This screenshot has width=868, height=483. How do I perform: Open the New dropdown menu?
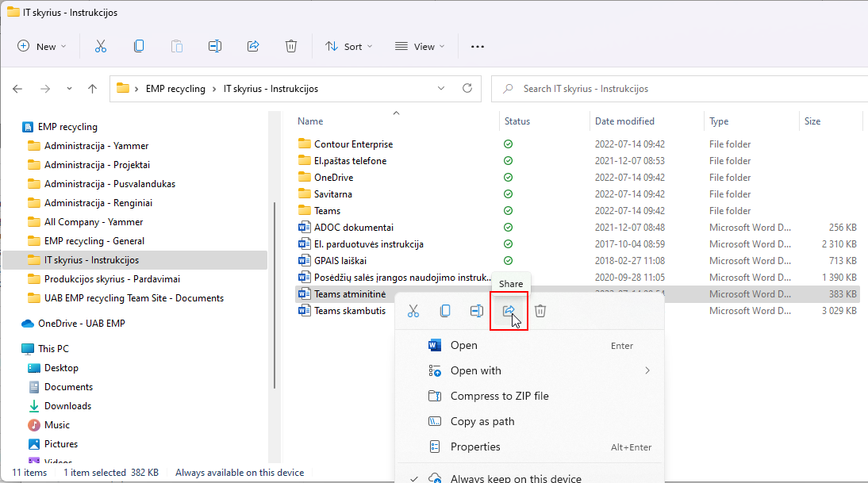pos(42,47)
